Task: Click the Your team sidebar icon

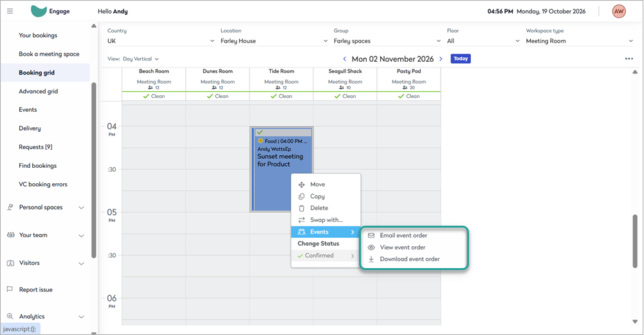Action: (x=10, y=235)
